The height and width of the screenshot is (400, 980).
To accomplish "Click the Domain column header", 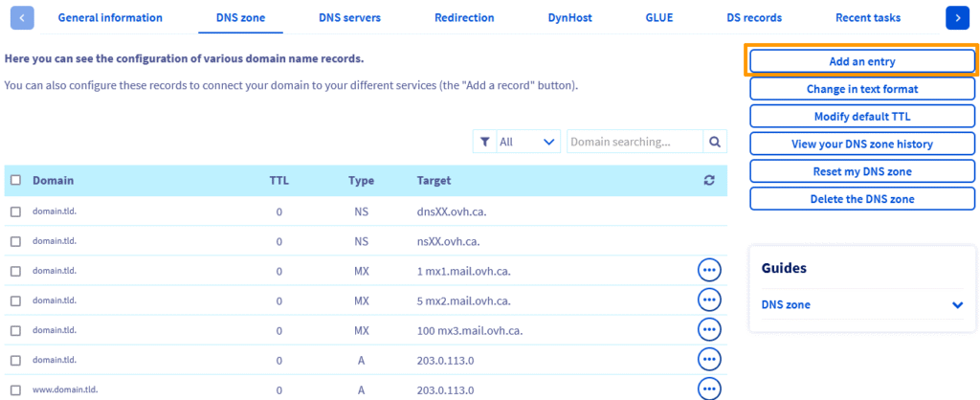I will pos(54,180).
